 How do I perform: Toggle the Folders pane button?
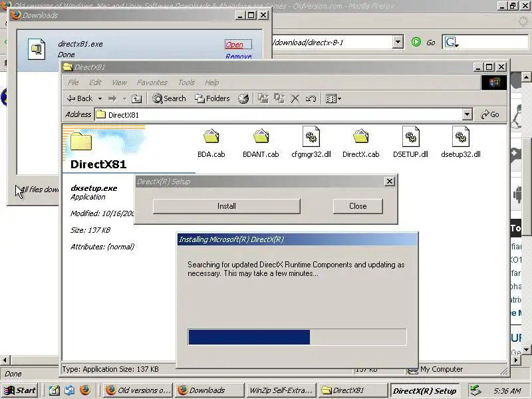click(x=212, y=98)
